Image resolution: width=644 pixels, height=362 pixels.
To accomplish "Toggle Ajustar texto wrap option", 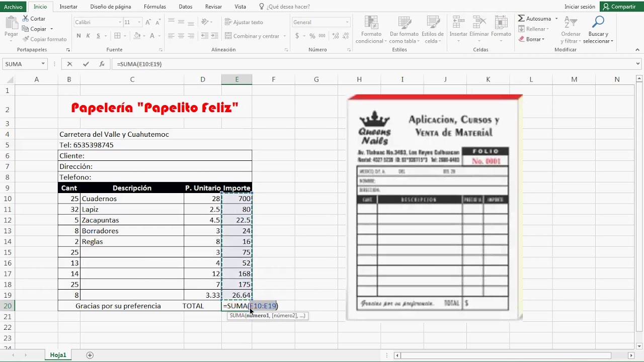I will point(244,22).
